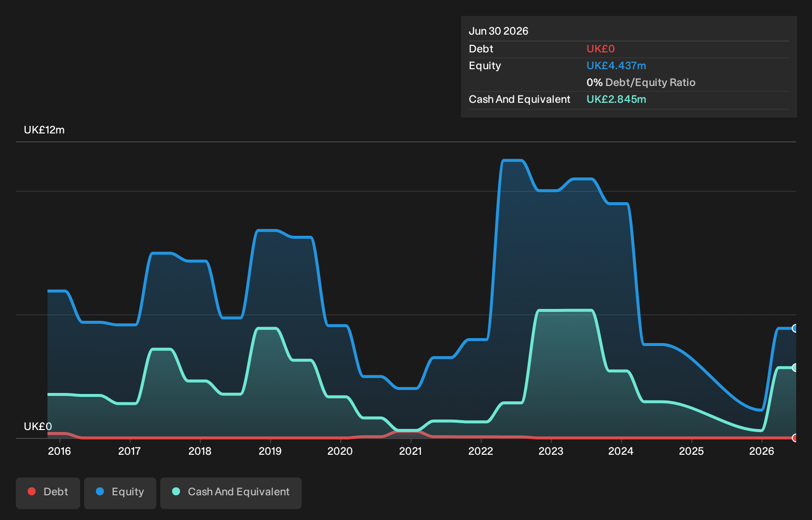The width and height of the screenshot is (812, 520).
Task: Click the 2018 x-axis label
Action: (200, 451)
